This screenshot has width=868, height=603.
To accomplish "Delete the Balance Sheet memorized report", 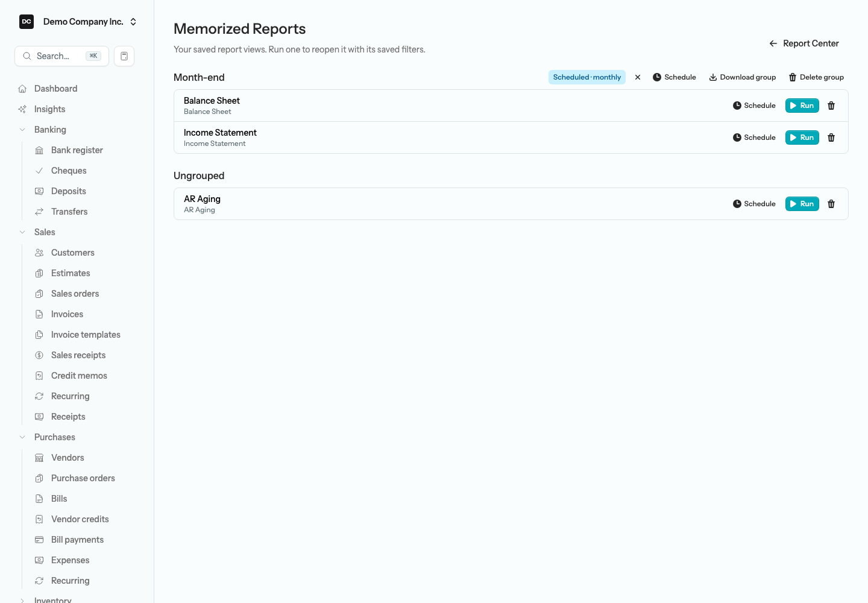I will [831, 106].
